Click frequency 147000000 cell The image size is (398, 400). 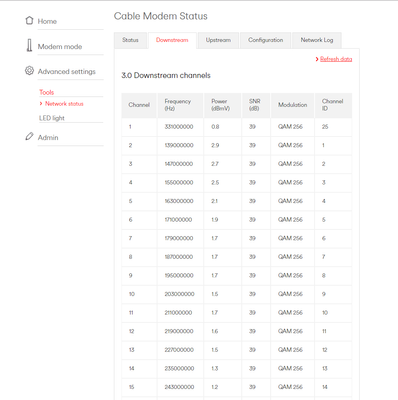tap(179, 164)
